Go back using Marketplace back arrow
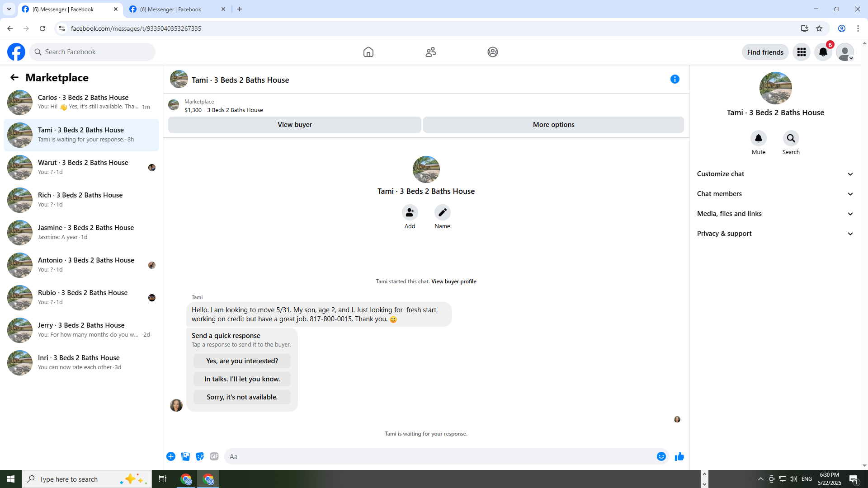Screen dimensions: 868x488 click(14, 78)
